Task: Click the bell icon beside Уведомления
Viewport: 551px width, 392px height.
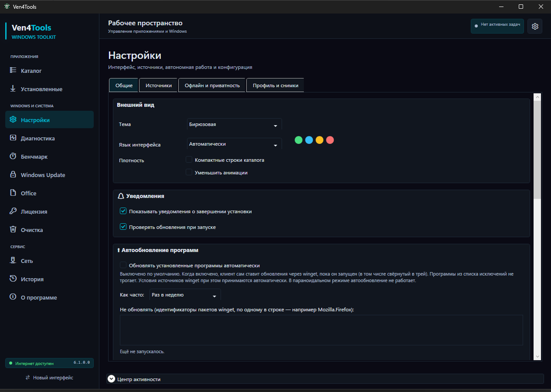Action: coord(121,196)
